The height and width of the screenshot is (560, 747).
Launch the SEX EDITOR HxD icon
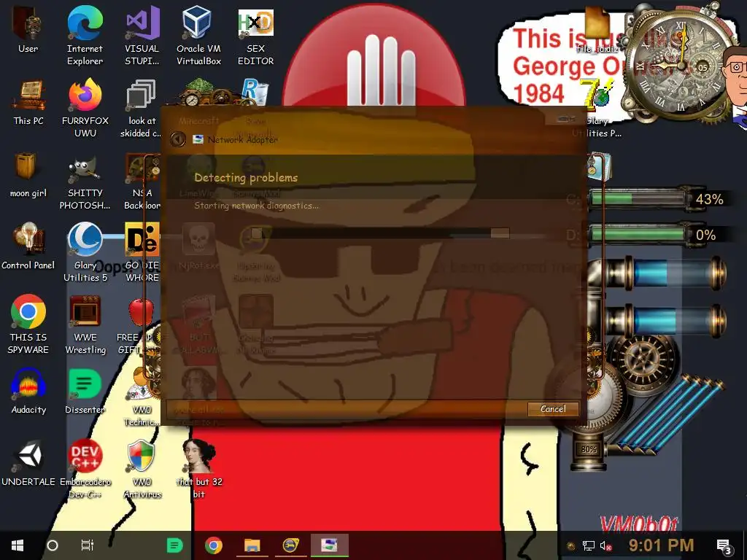[256, 34]
